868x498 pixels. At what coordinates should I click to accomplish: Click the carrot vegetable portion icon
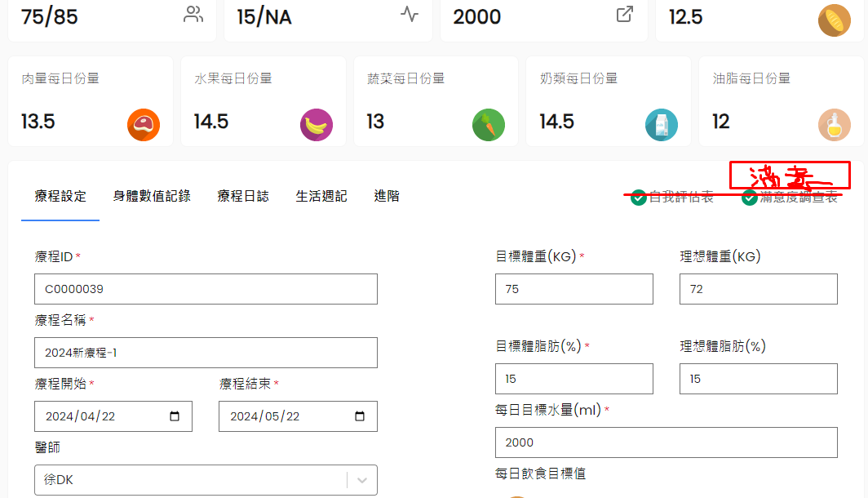pyautogui.click(x=489, y=125)
